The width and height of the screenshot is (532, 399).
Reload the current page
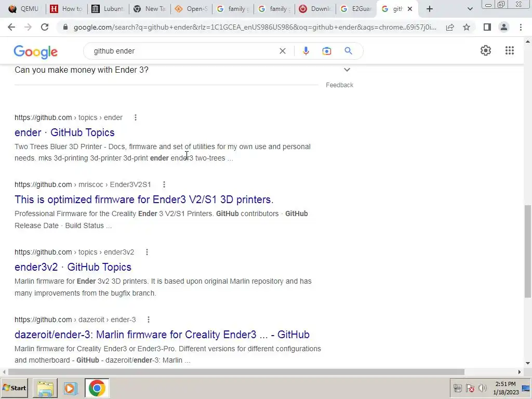click(45, 27)
